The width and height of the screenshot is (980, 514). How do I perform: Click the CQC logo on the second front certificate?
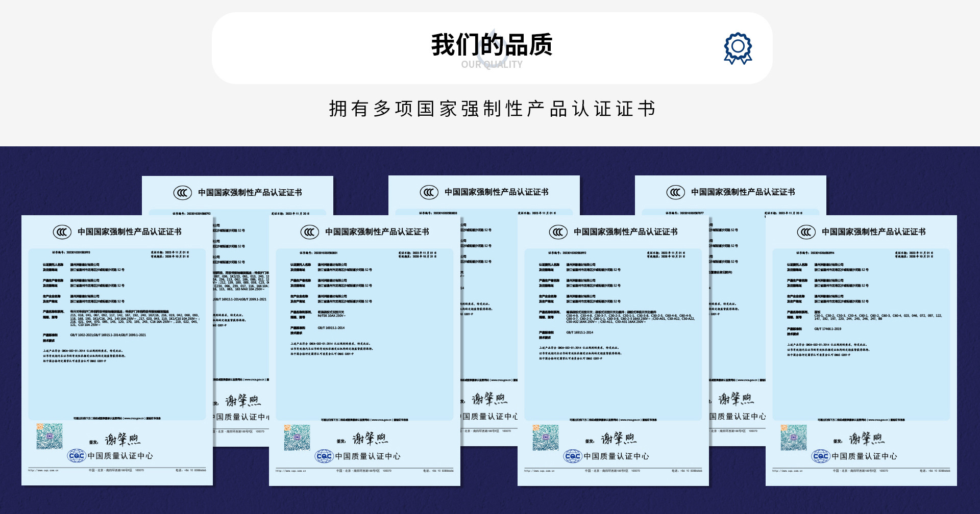[324, 456]
